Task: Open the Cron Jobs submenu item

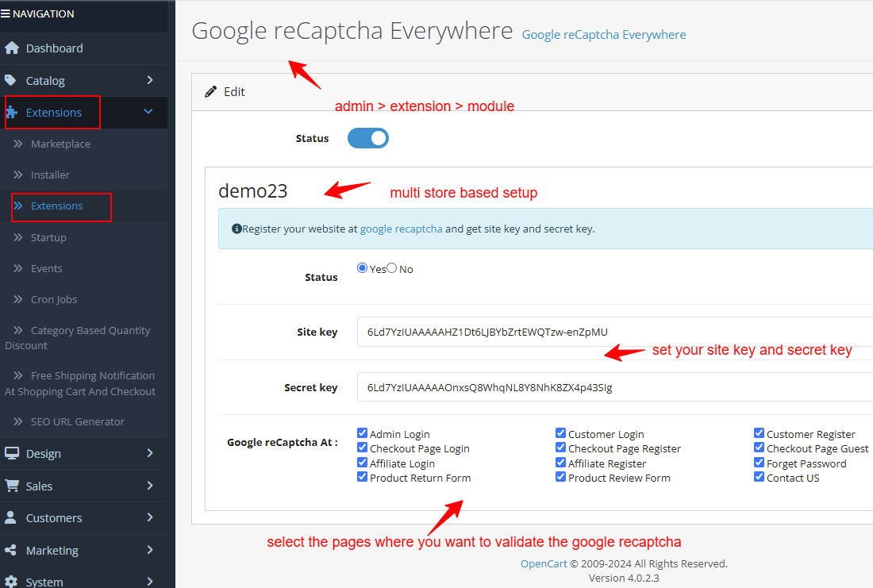Action: click(83, 299)
